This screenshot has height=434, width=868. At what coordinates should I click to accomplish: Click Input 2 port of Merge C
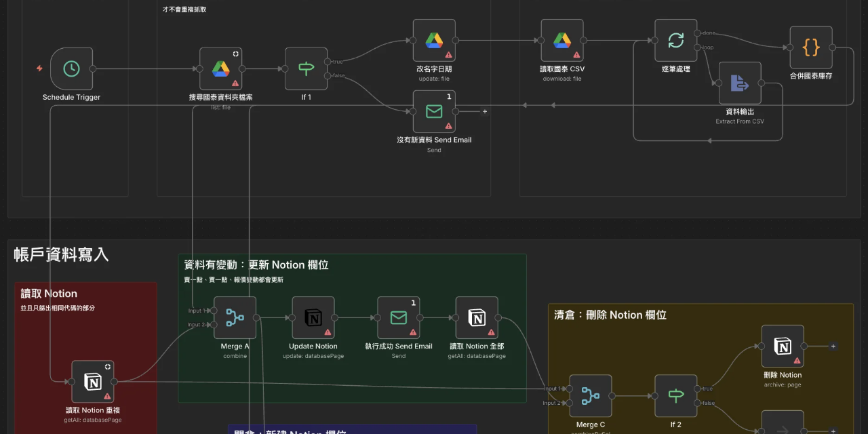coord(570,403)
